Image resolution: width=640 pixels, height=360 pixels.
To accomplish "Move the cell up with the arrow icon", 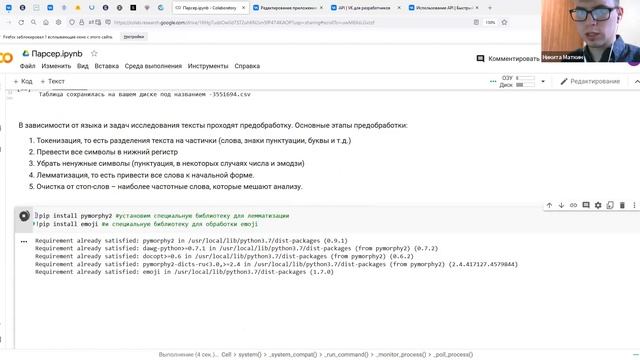I will click(549, 205).
